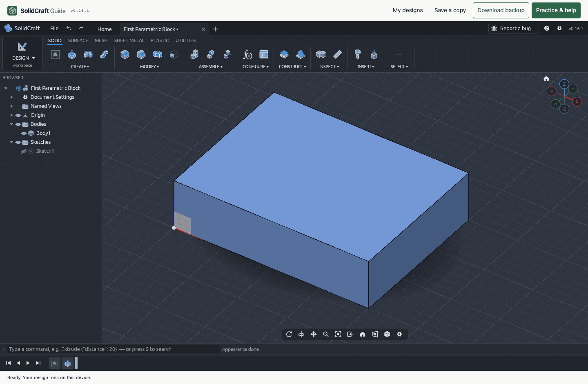Click the Offset Plane construct icon

pyautogui.click(x=284, y=54)
